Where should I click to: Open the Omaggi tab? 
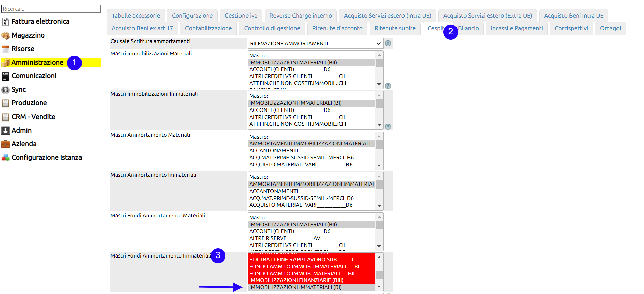tap(610, 28)
